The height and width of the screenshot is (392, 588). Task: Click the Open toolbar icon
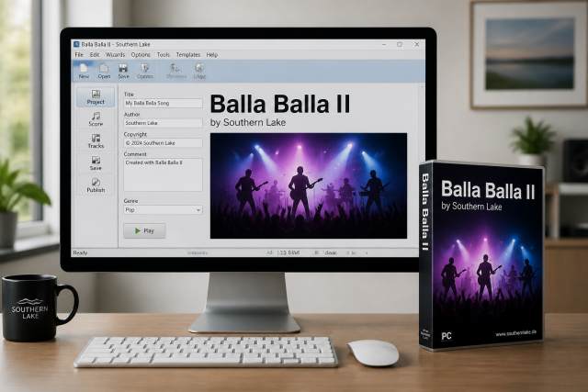pyautogui.click(x=104, y=71)
